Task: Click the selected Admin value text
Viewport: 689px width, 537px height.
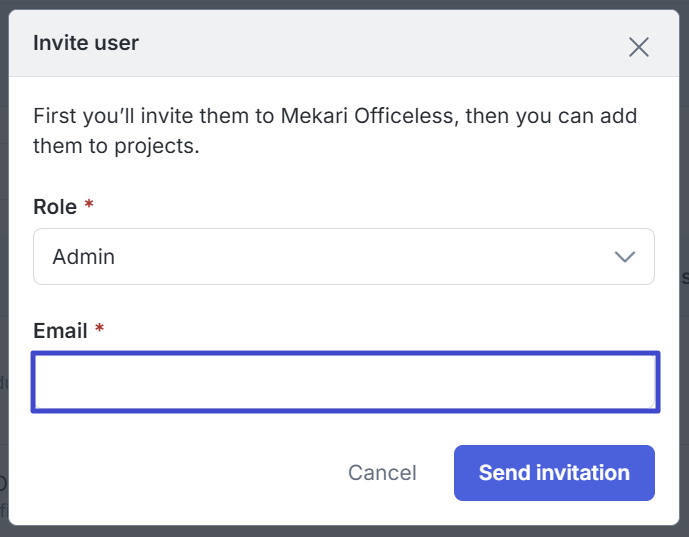Action: point(84,257)
